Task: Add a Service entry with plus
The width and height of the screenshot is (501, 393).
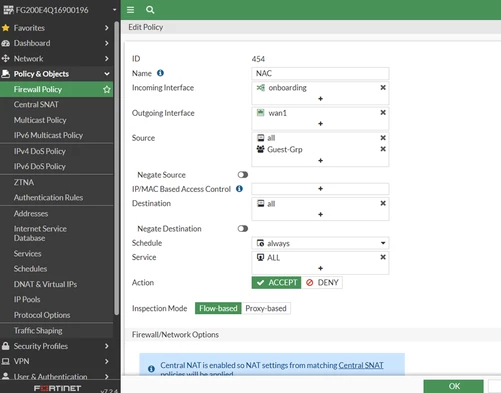Action: [320, 268]
